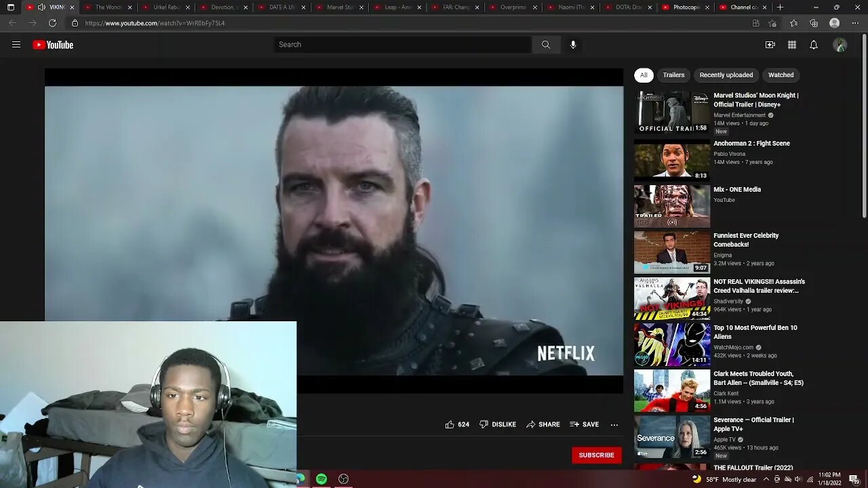The height and width of the screenshot is (488, 868).
Task: Switch to the Urkel Reboot tab
Action: (x=166, y=7)
